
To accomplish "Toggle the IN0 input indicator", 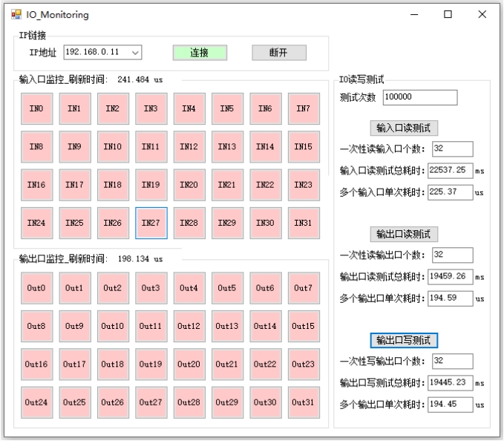I will tap(36, 108).
